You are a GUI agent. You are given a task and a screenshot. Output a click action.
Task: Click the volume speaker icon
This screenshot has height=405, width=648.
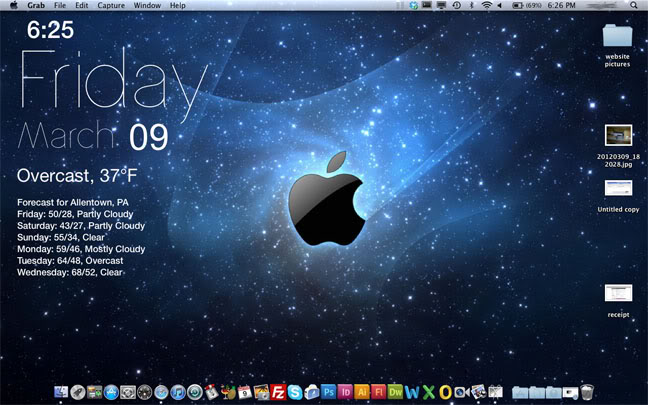coord(499,5)
